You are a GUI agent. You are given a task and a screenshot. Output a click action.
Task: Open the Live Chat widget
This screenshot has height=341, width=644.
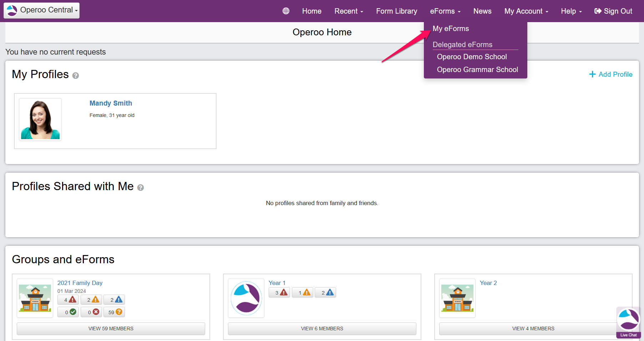(x=628, y=322)
